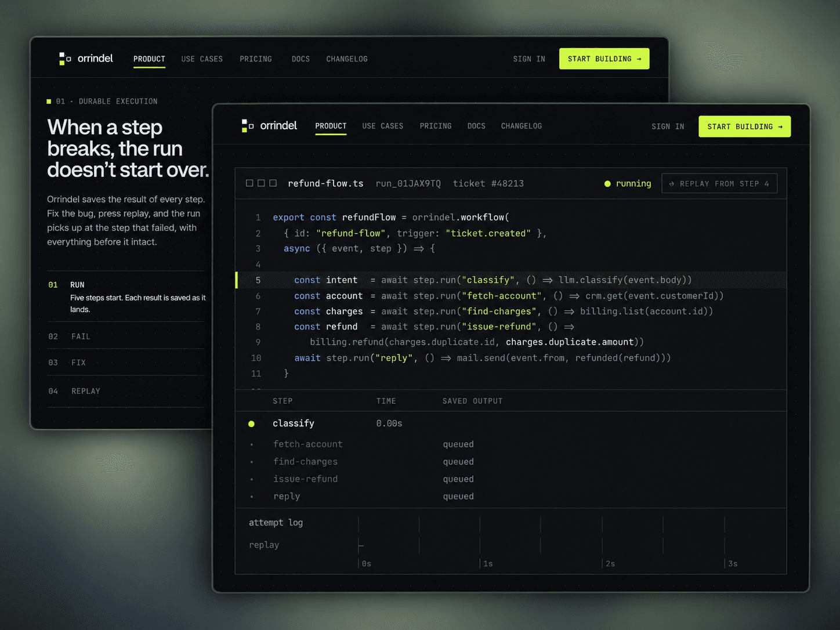Select the refund-flow.ts file name
Image resolution: width=840 pixels, height=630 pixels.
(325, 183)
